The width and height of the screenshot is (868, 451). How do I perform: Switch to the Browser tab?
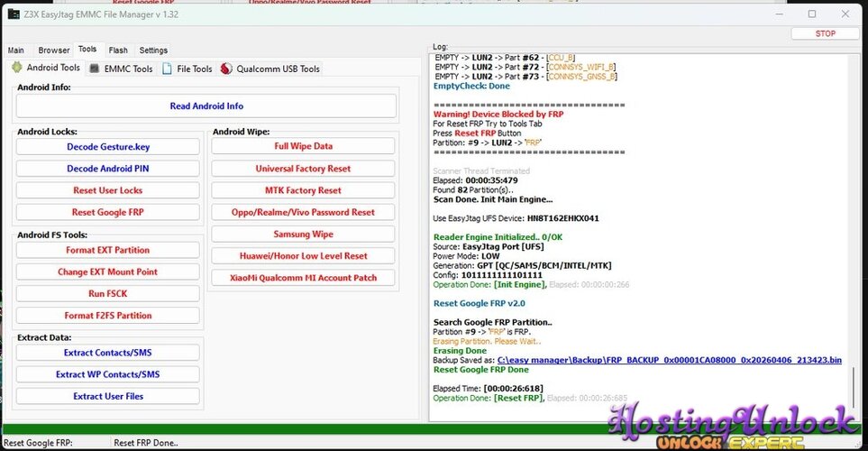pyautogui.click(x=54, y=51)
